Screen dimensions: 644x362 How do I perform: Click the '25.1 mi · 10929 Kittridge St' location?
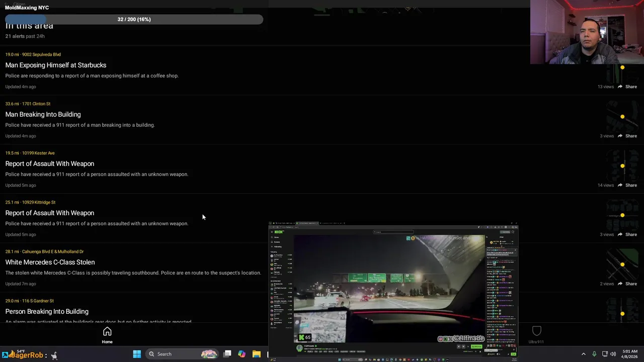(30, 202)
